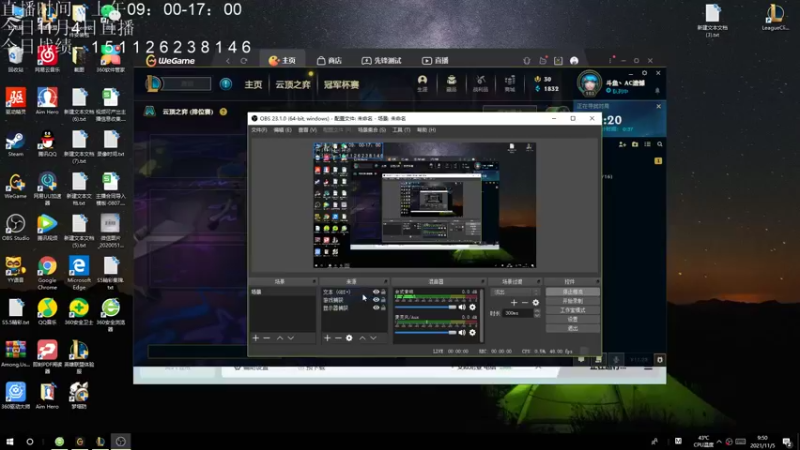Select the scene entry in the Scenes list
800x450 pixels.
click(282, 292)
